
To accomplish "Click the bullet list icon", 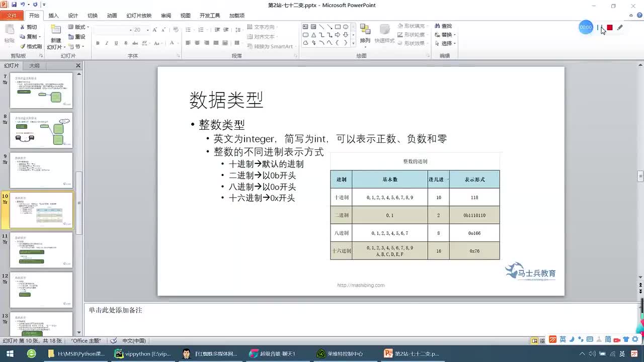I will [x=189, y=30].
